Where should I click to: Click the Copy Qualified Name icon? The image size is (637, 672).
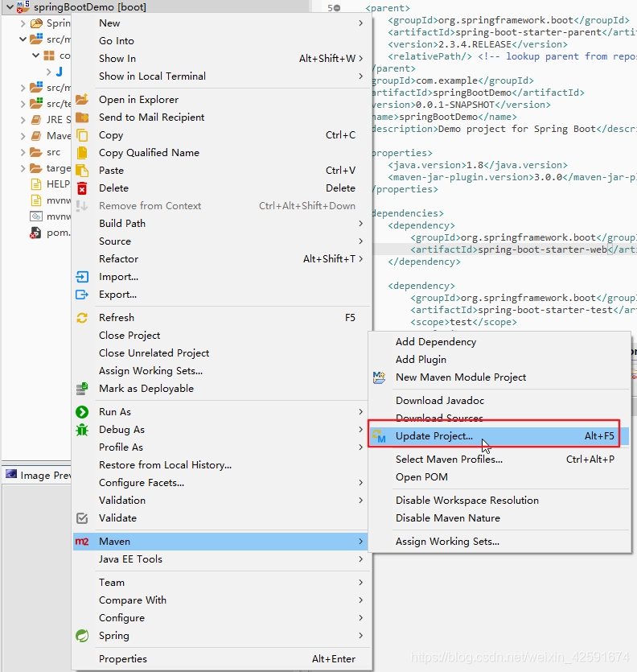tap(82, 153)
